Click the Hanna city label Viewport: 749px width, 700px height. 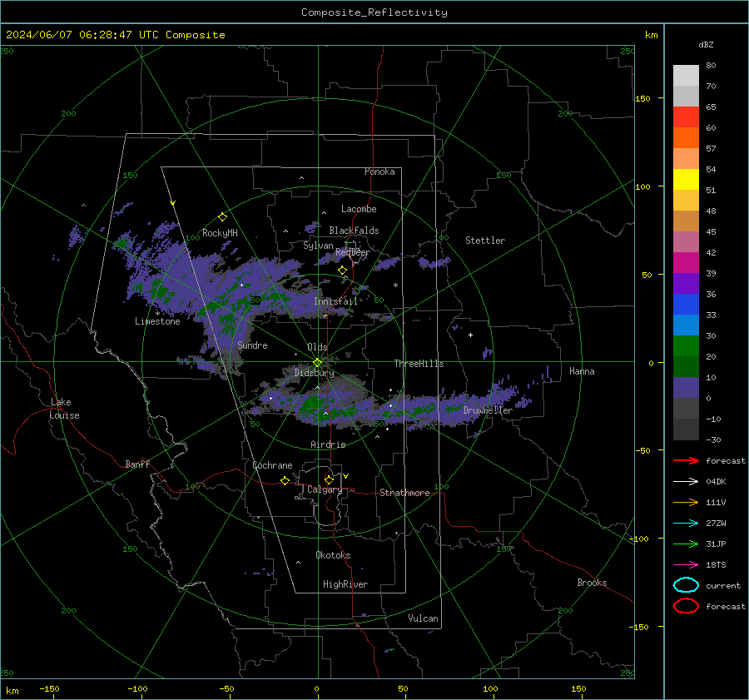tap(582, 371)
